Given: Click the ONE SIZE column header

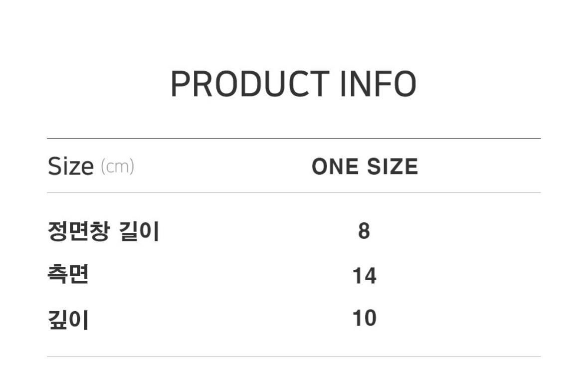Looking at the screenshot, I should 365,167.
